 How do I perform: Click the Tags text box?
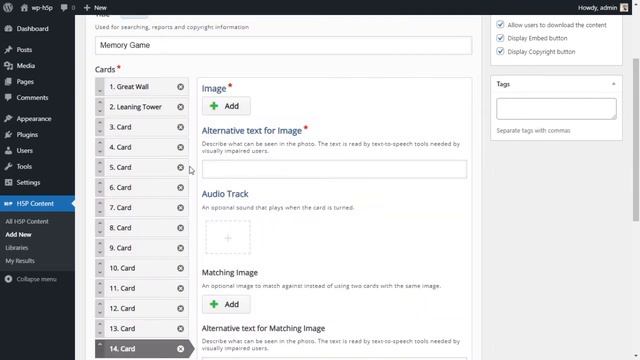[556, 109]
